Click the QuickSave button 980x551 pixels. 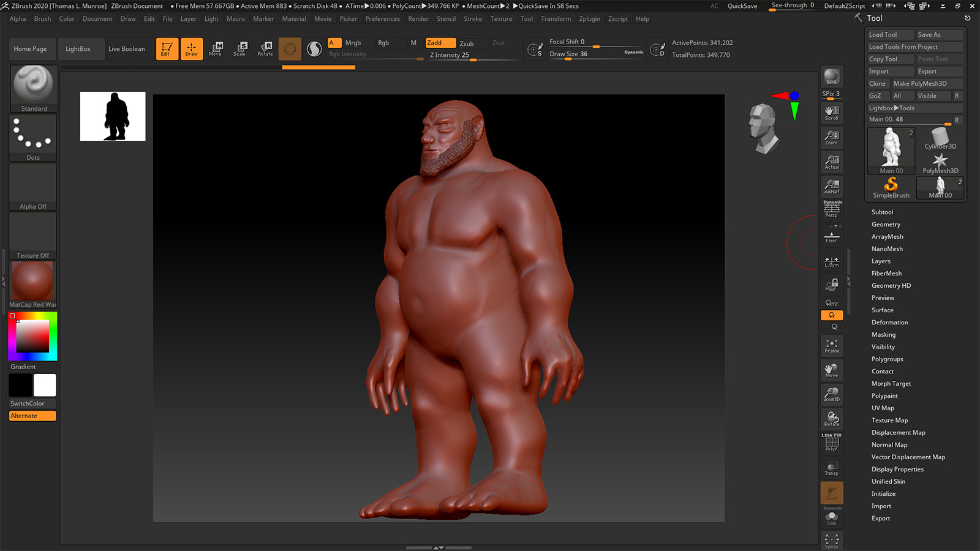pos(742,6)
